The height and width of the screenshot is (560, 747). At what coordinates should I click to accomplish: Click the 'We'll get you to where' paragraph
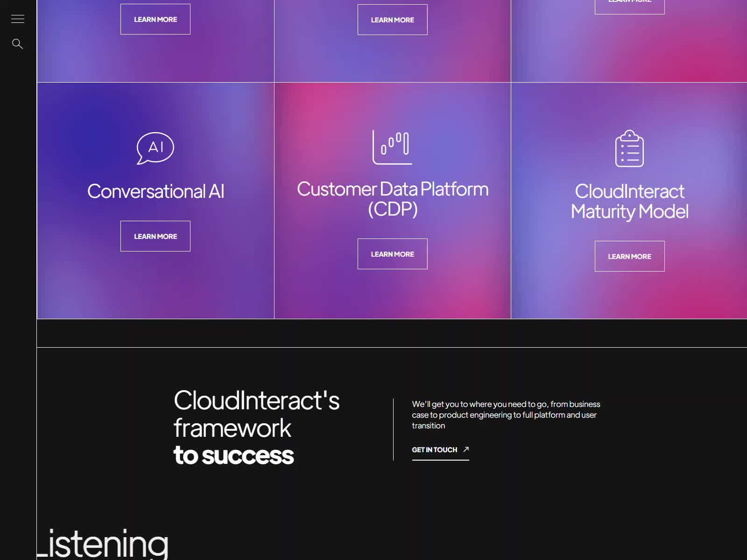coord(506,414)
